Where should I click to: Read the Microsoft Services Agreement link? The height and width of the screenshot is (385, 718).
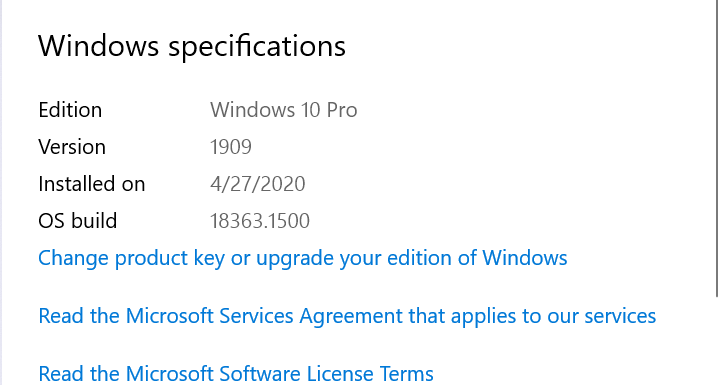click(x=347, y=316)
